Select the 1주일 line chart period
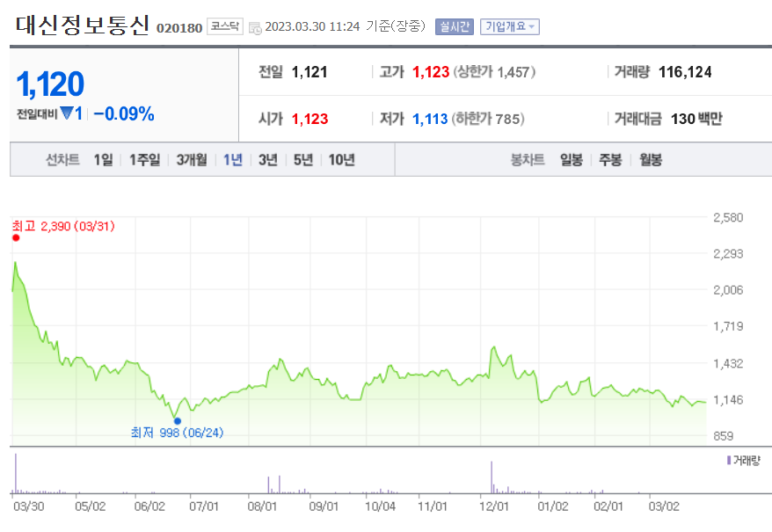The image size is (772, 532). 145,160
